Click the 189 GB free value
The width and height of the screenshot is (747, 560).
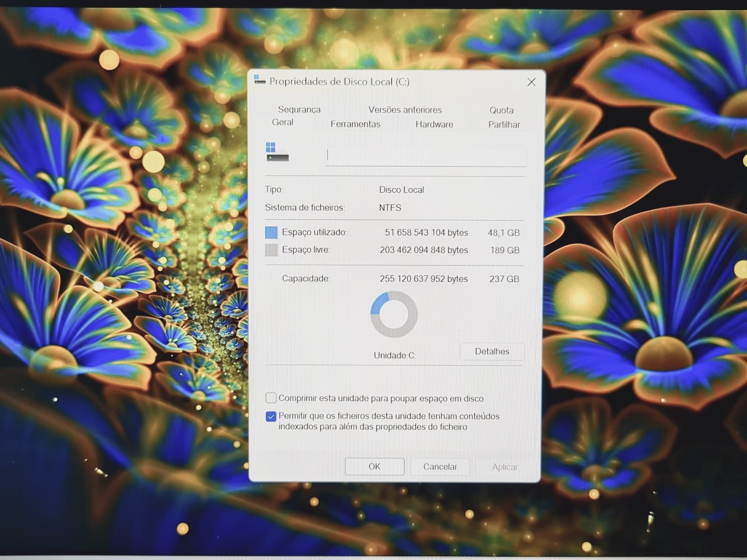pos(505,250)
